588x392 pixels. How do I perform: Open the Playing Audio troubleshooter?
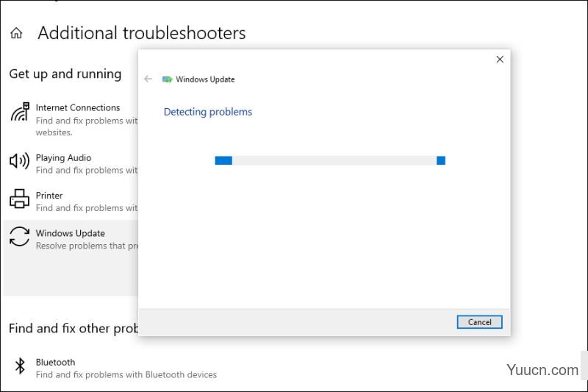coord(63,157)
